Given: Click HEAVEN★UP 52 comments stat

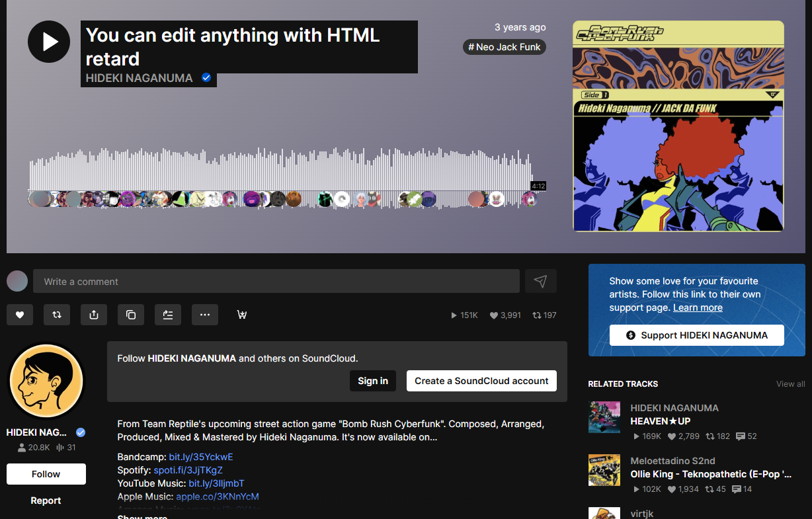Looking at the screenshot, I should tap(746, 436).
